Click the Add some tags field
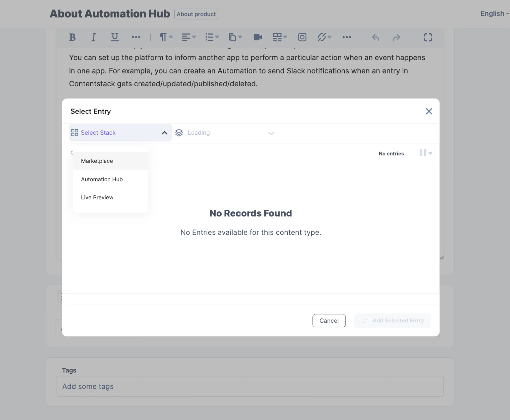Screen dimensions: 510x420 [250, 386]
